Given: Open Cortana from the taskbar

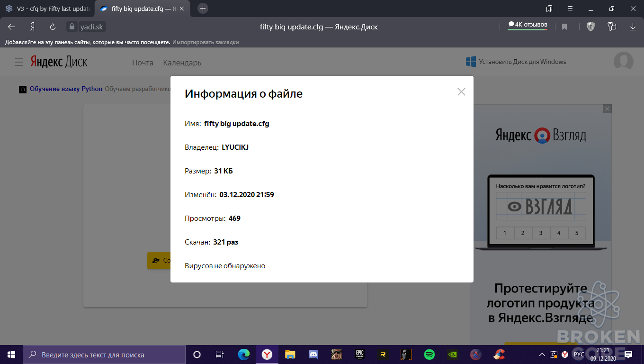Looking at the screenshot, I should 197,355.
